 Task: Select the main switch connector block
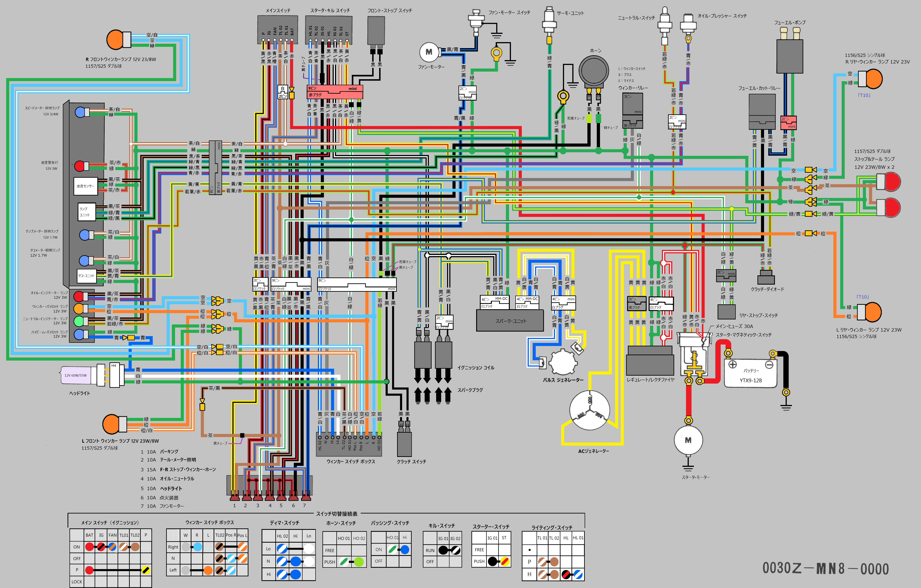point(278,30)
